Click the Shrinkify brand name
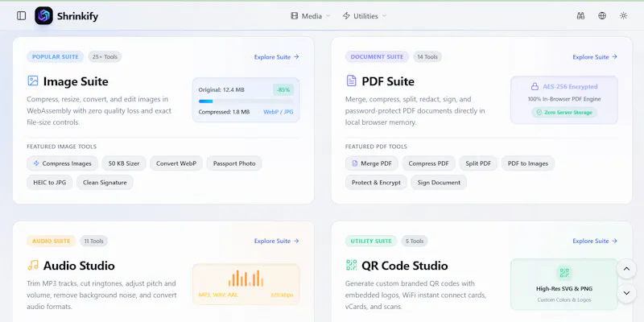 click(x=77, y=16)
